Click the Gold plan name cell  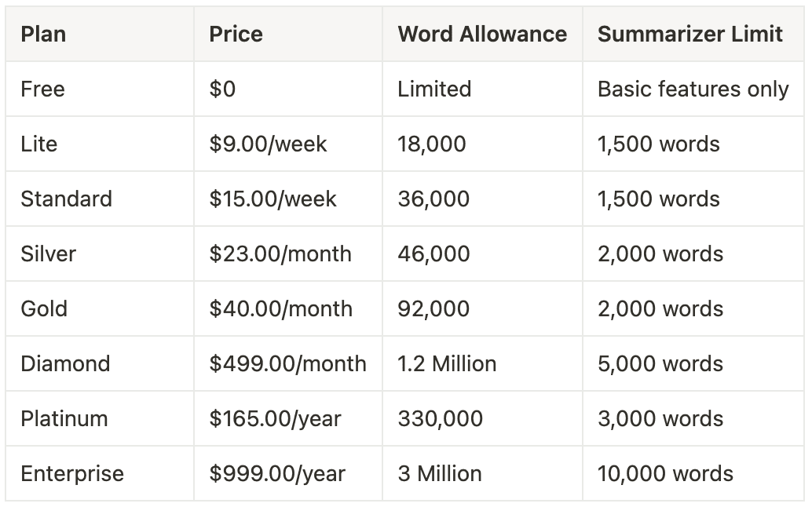click(x=100, y=309)
